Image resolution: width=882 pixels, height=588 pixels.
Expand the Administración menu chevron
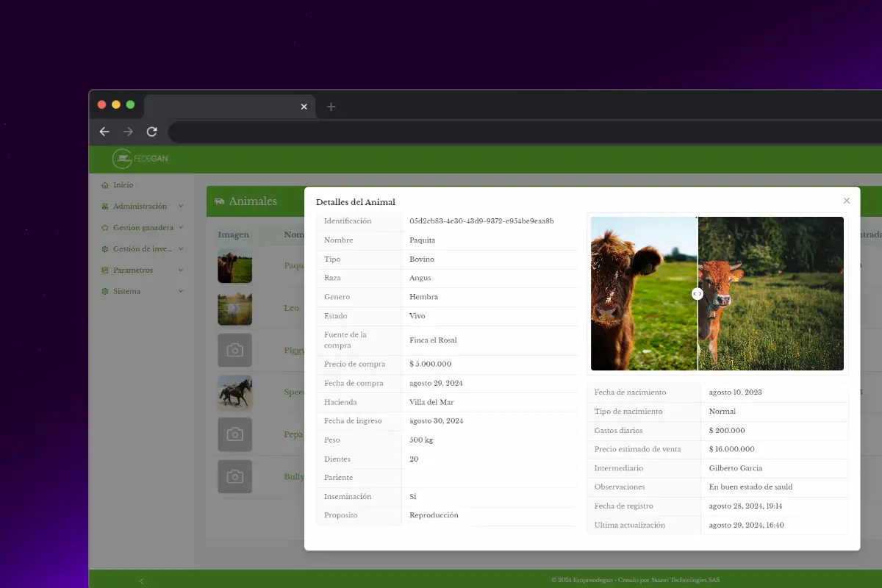pos(181,207)
